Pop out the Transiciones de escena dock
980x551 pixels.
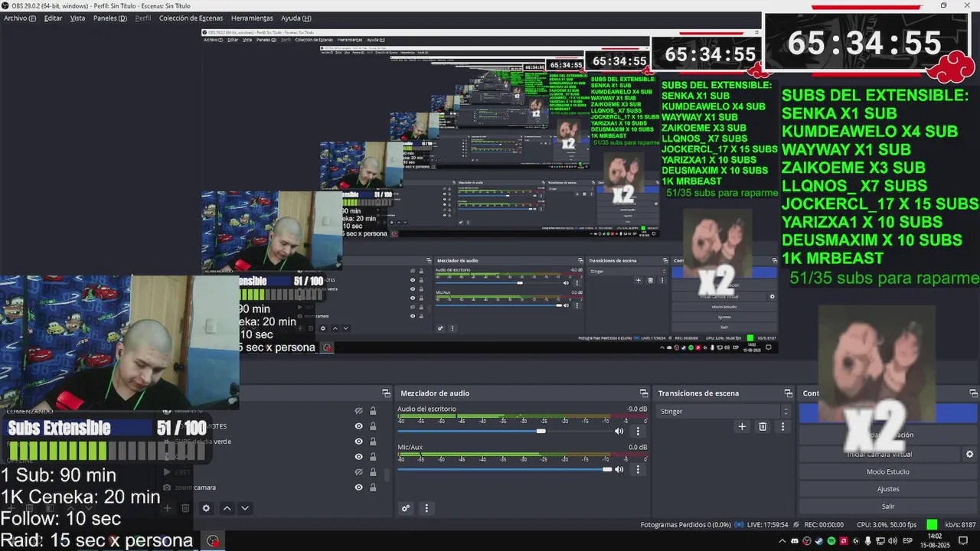tap(788, 393)
